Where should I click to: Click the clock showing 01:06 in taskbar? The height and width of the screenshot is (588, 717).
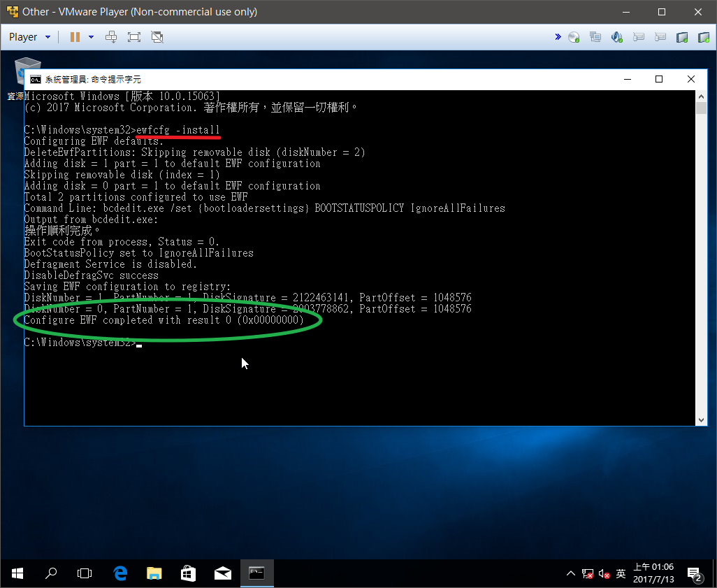coord(653,573)
